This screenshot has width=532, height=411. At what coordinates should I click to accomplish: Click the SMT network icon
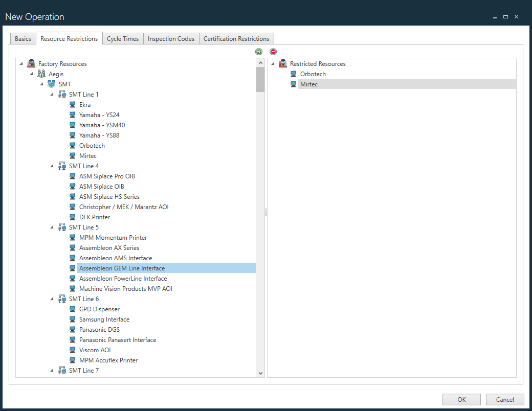tap(52, 84)
